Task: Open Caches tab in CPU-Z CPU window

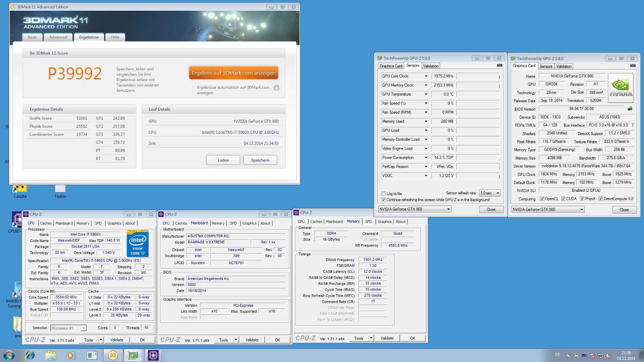Action: 46,223
